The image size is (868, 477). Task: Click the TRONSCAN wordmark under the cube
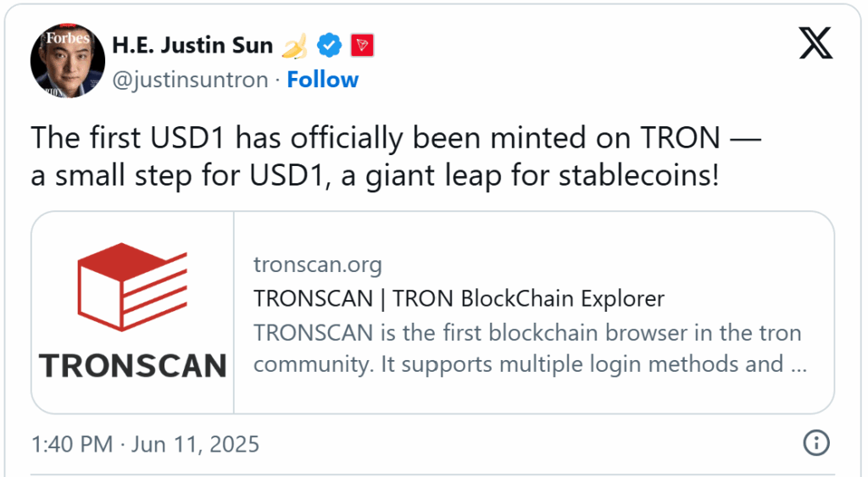click(132, 365)
